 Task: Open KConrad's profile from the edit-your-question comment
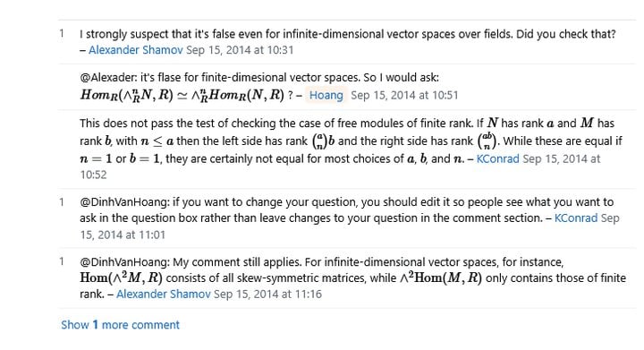pyautogui.click(x=576, y=218)
